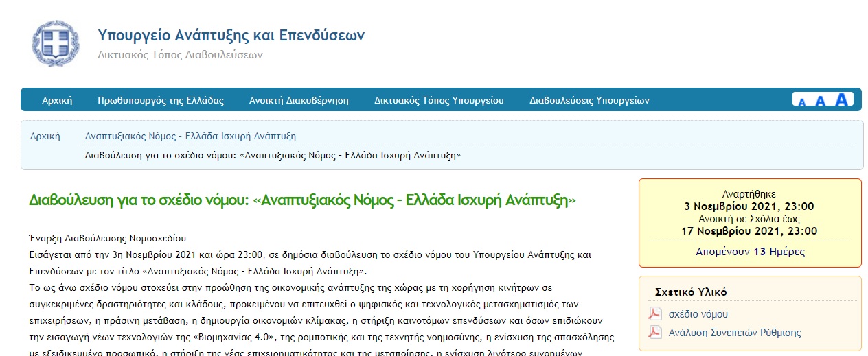
Task: Click the PDF icon beside Ανάλυση Συνεπειών Ρύθμισης
Action: click(654, 333)
